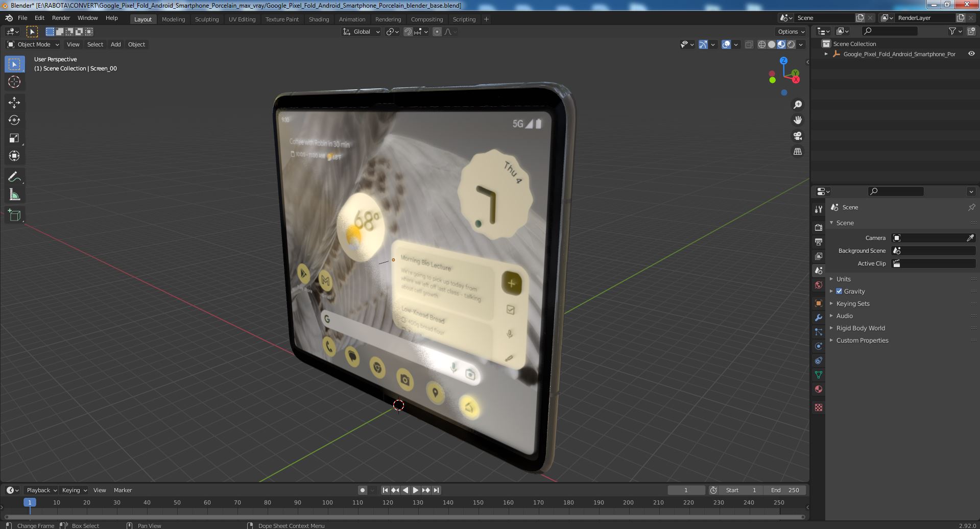Select the Transform tool
The height and width of the screenshot is (529, 980).
click(x=14, y=156)
